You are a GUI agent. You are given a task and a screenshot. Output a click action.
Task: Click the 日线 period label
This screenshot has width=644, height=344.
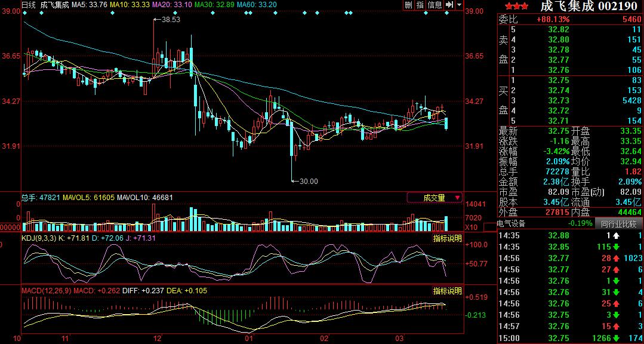tap(29, 5)
